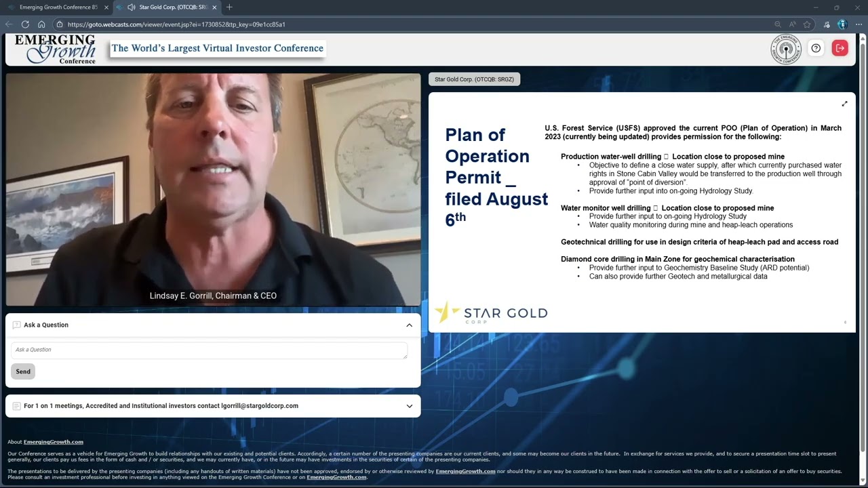This screenshot has height=488, width=868.
Task: Click 'Geotechnical drilling for use in design criteria' line
Action: click(x=699, y=242)
